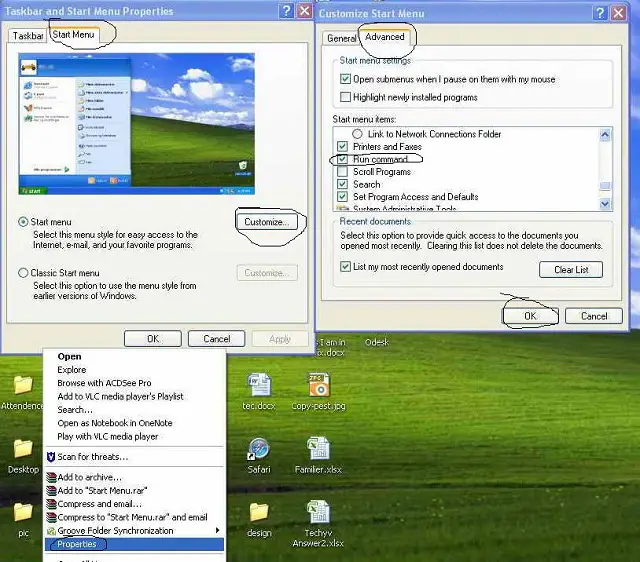Viewport: 640px width, 562px height.
Task: Click the Start menu items scrollbar thumb
Action: [605, 187]
